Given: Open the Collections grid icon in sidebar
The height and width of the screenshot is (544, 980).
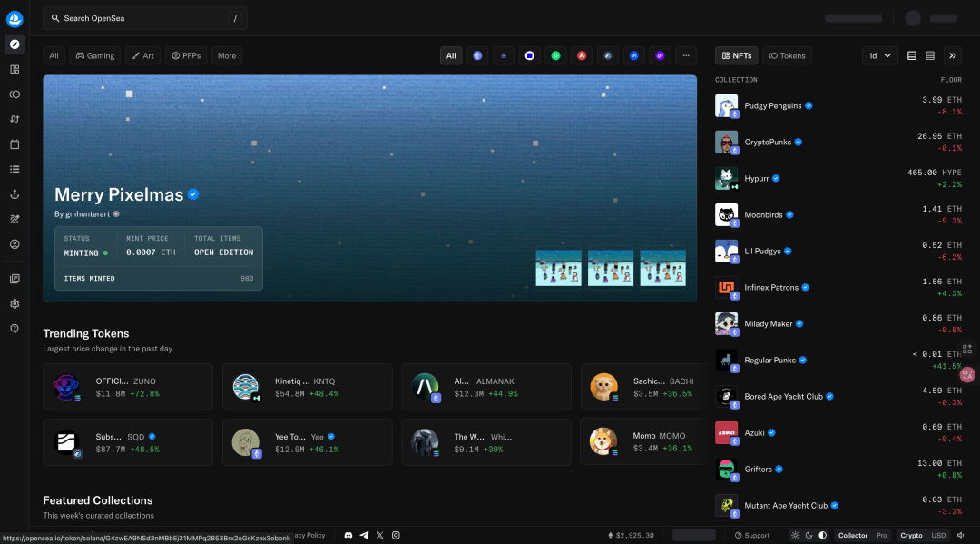Looking at the screenshot, I should coord(15,69).
